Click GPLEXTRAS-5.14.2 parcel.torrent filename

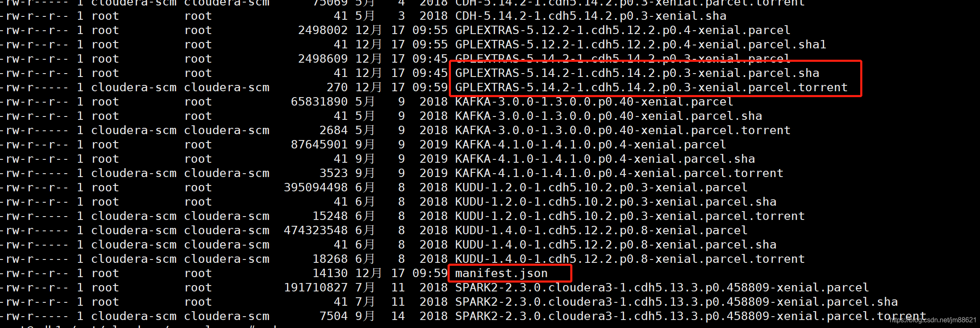coord(651,87)
